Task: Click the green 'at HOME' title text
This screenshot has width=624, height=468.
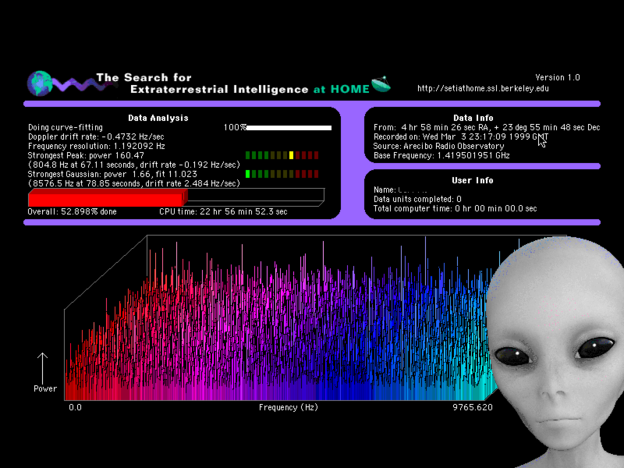Action: pyautogui.click(x=341, y=89)
